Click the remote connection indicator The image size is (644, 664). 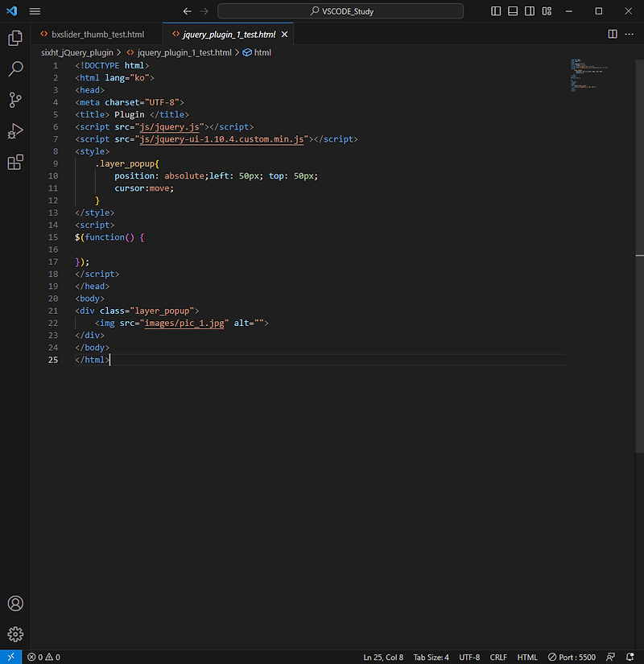click(x=10, y=657)
